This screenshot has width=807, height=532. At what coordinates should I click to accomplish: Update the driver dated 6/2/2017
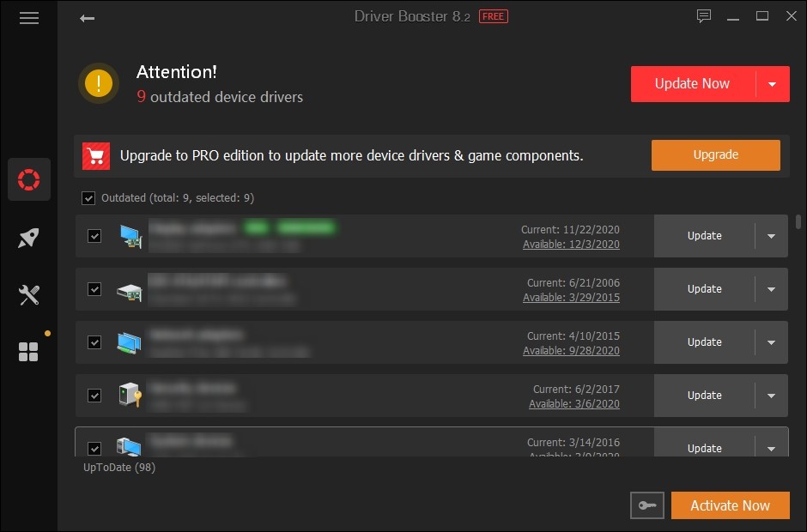(704, 396)
